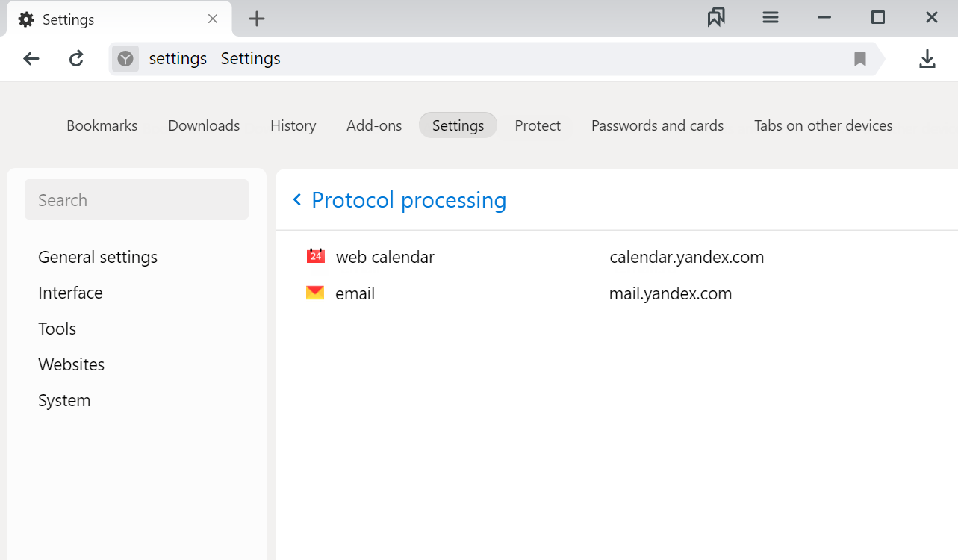
Task: Open Tools in sidebar
Action: tap(57, 329)
